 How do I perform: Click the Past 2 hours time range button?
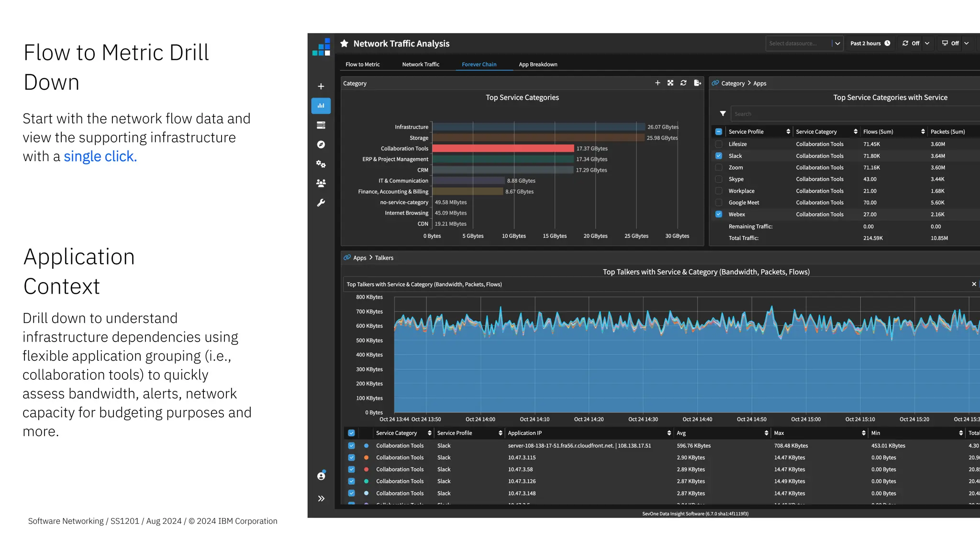[x=870, y=43]
